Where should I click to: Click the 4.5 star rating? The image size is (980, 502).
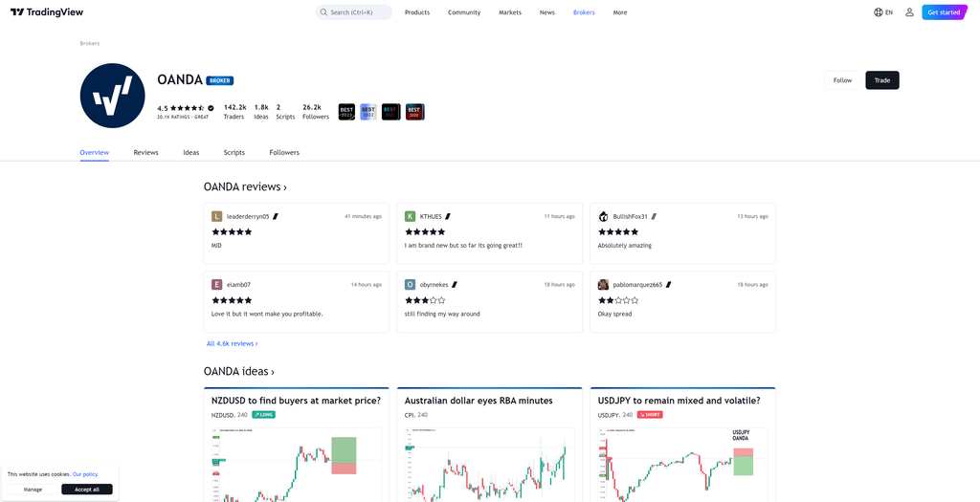181,108
